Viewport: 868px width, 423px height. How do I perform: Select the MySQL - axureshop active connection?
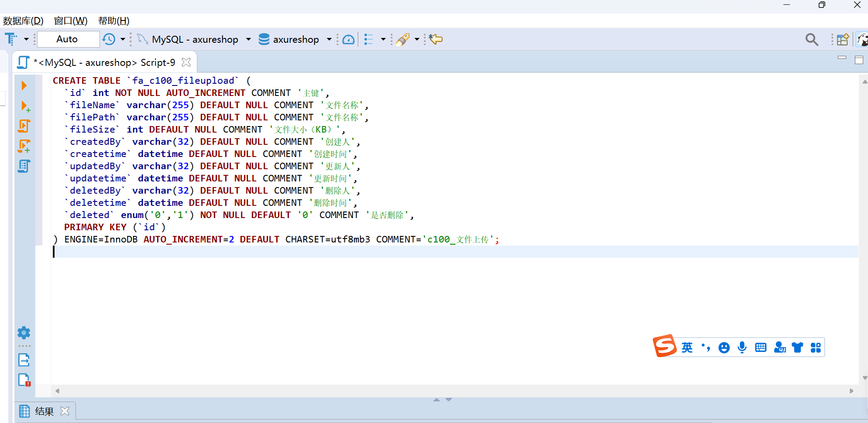[189, 39]
